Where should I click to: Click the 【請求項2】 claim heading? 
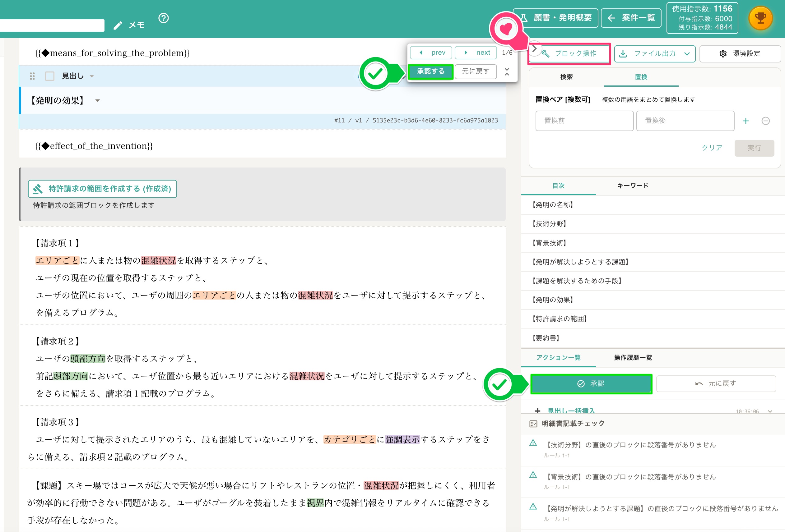[58, 341]
